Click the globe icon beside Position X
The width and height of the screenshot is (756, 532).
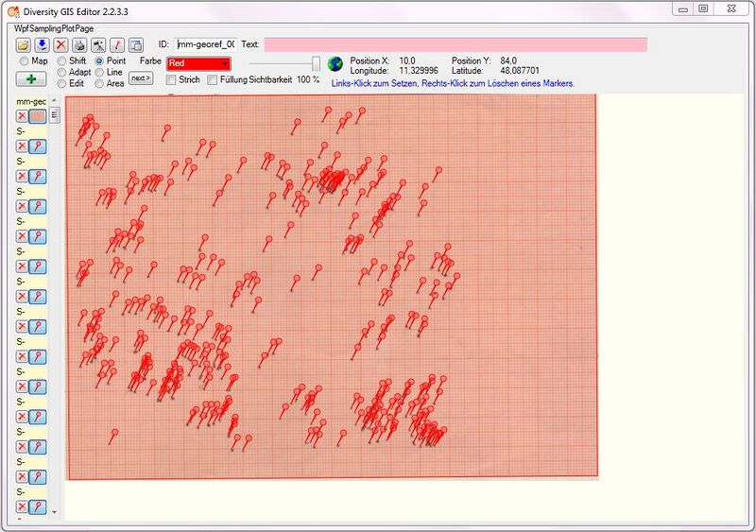pyautogui.click(x=335, y=63)
